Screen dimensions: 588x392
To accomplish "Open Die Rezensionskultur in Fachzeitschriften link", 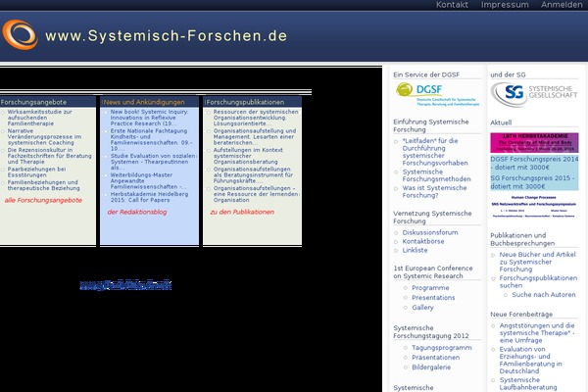I will (50, 156).
